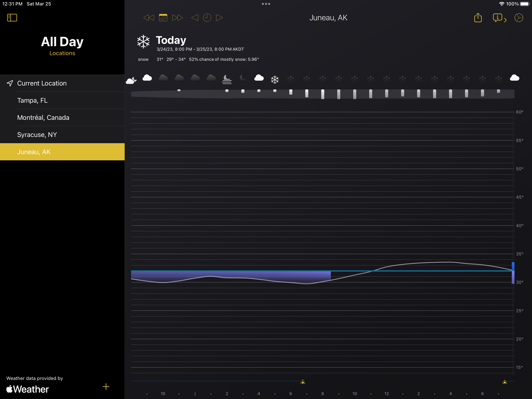Step back one hour with the left triangle
This screenshot has width=532, height=399.
[x=195, y=18]
